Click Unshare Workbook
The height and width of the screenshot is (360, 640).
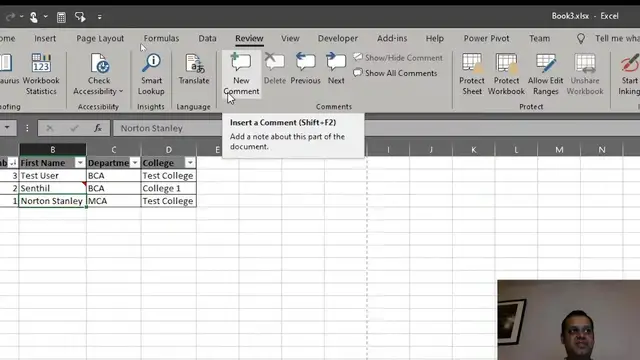(585, 74)
